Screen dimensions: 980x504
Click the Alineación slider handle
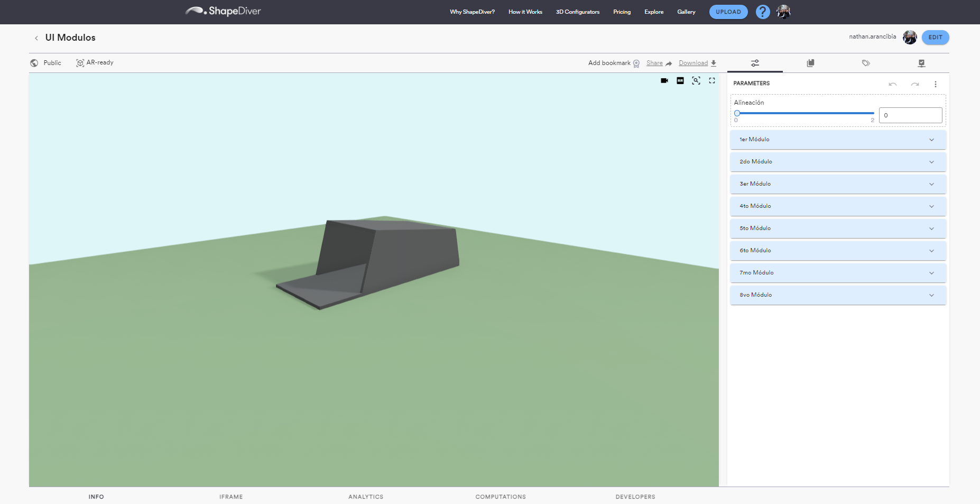pyautogui.click(x=737, y=113)
